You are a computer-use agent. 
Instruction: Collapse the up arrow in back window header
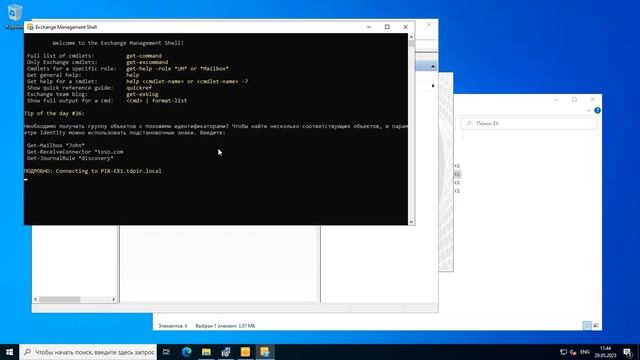coord(433,66)
